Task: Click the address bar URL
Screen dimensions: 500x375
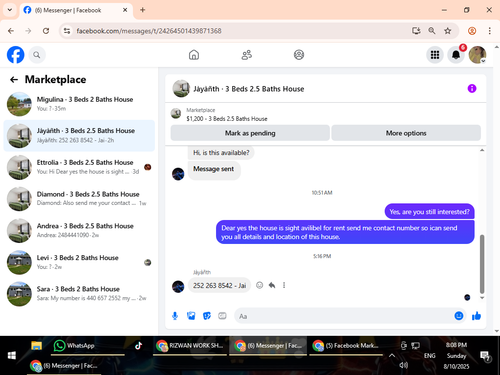Action: coord(149,31)
